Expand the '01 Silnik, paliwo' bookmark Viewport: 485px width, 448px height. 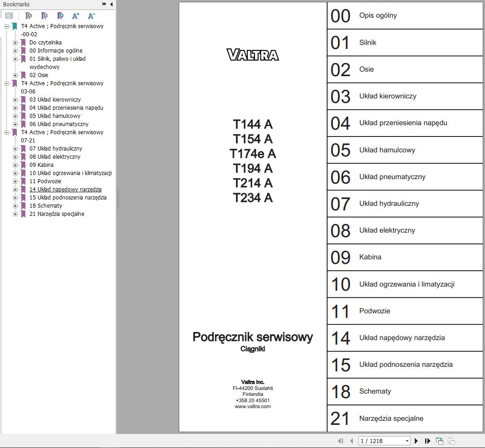click(x=15, y=59)
